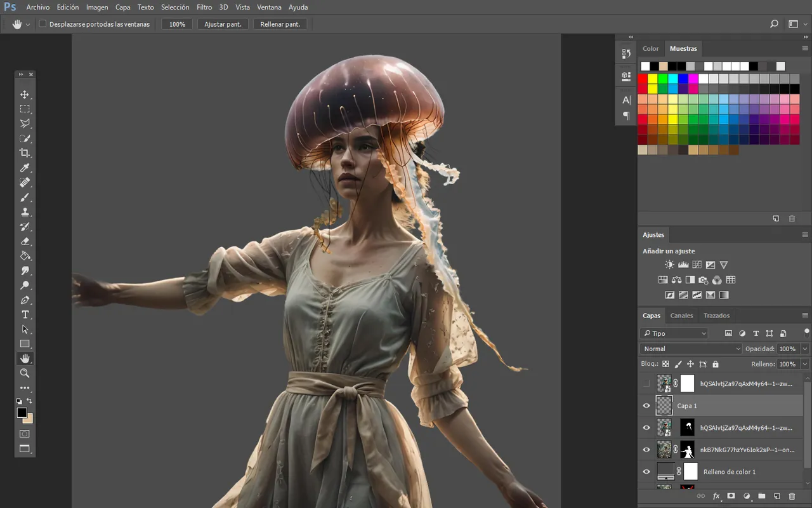This screenshot has height=508, width=812.
Task: Click the 100% zoom button
Action: pyautogui.click(x=178, y=24)
